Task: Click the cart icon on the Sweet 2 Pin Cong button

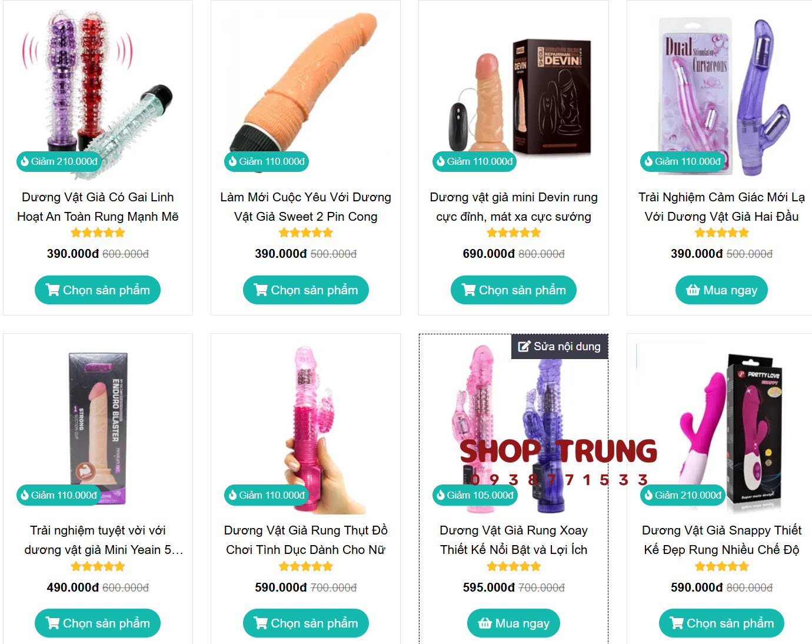Action: tap(261, 290)
